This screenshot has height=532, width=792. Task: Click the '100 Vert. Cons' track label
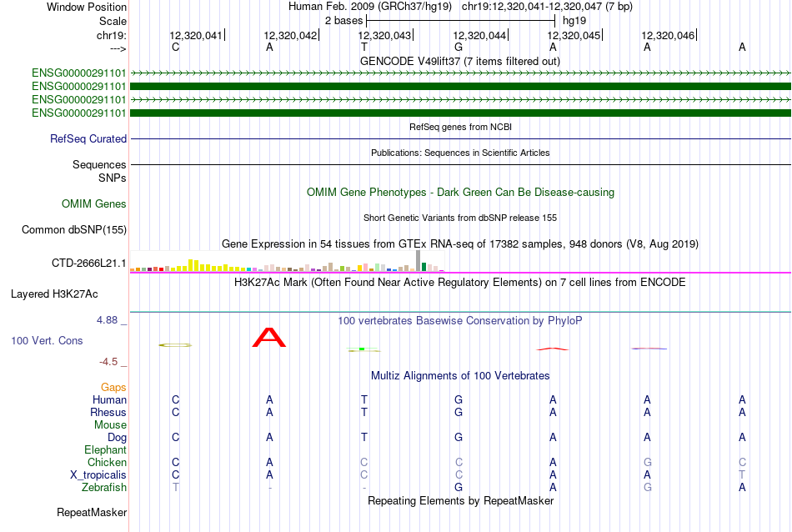tap(47, 340)
